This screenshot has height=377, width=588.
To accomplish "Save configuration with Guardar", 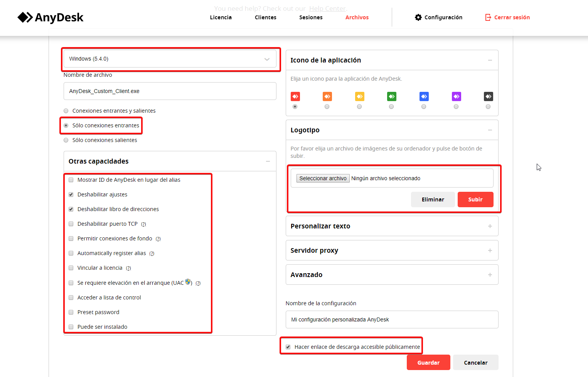I will click(x=428, y=362).
